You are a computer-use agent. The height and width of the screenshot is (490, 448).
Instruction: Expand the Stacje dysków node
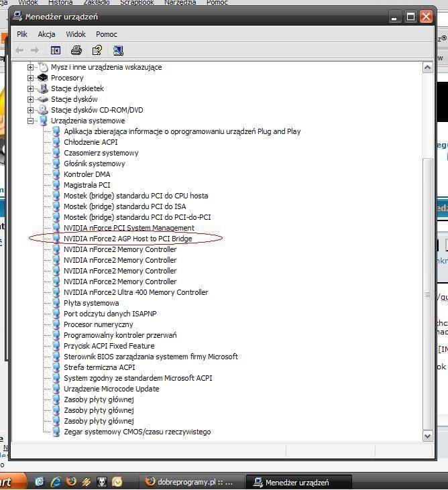[x=30, y=99]
